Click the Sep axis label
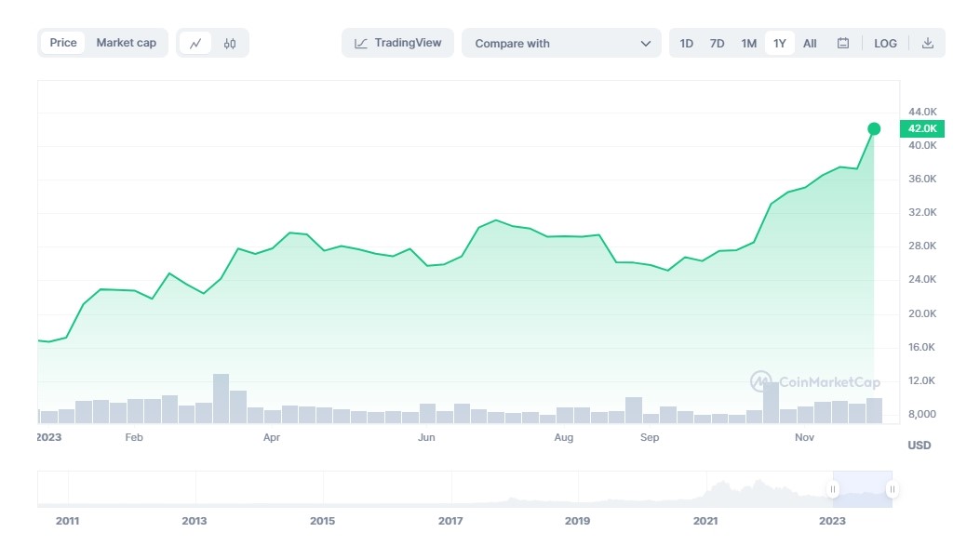The image size is (980, 559). 650,437
